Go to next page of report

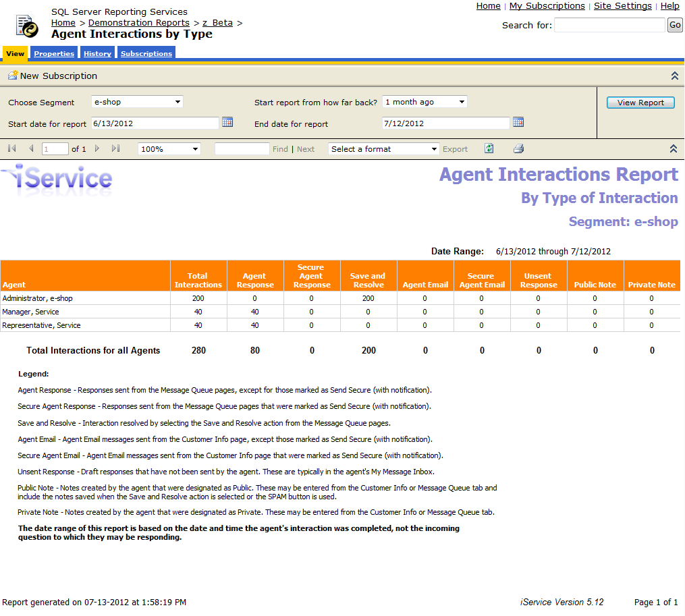click(97, 148)
